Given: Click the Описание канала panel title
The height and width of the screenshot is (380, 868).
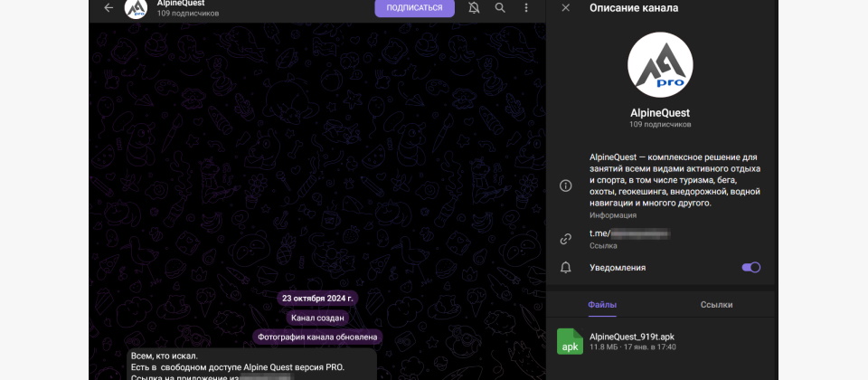Looking at the screenshot, I should (634, 8).
